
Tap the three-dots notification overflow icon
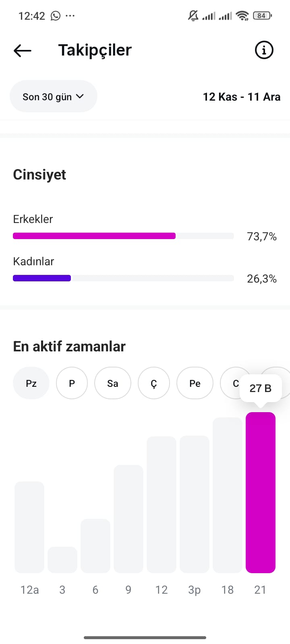70,16
